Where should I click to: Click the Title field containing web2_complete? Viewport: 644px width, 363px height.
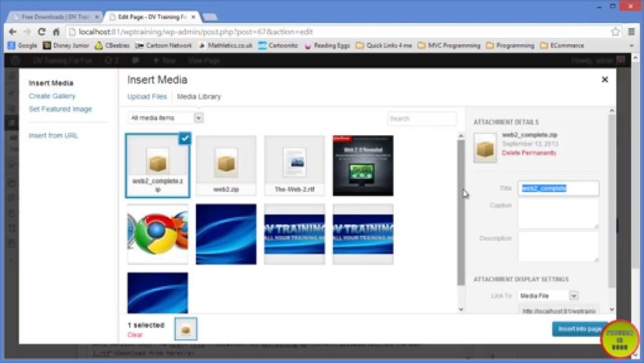(558, 188)
